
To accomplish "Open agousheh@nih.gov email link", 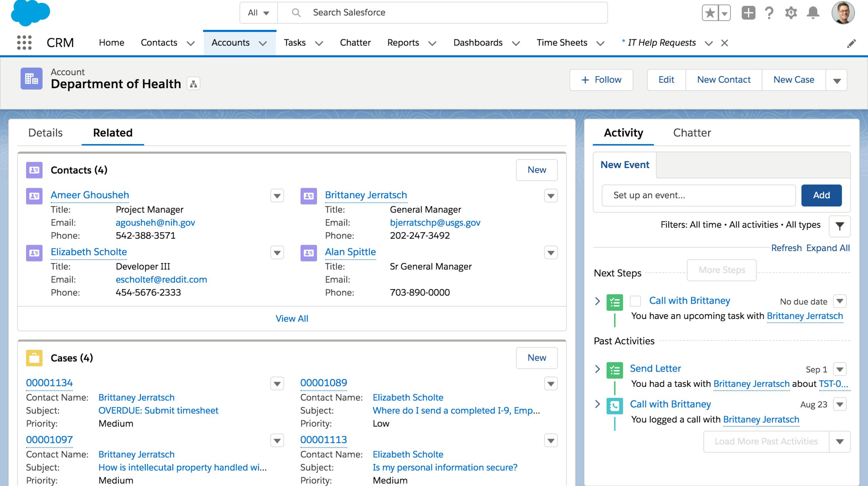I will click(x=155, y=223).
